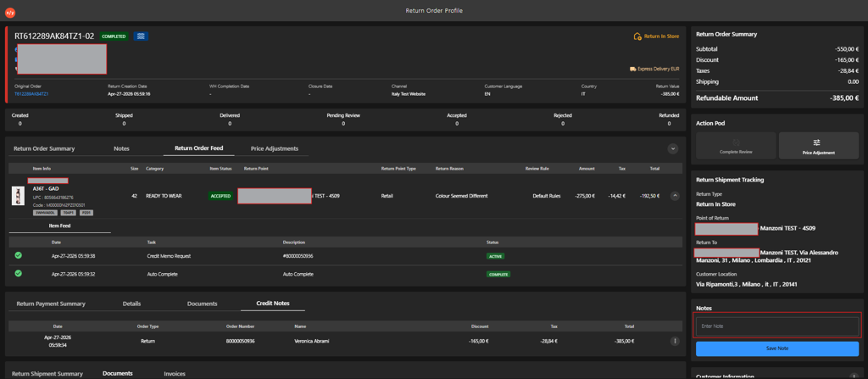Click the product thumbnail image

point(19,196)
